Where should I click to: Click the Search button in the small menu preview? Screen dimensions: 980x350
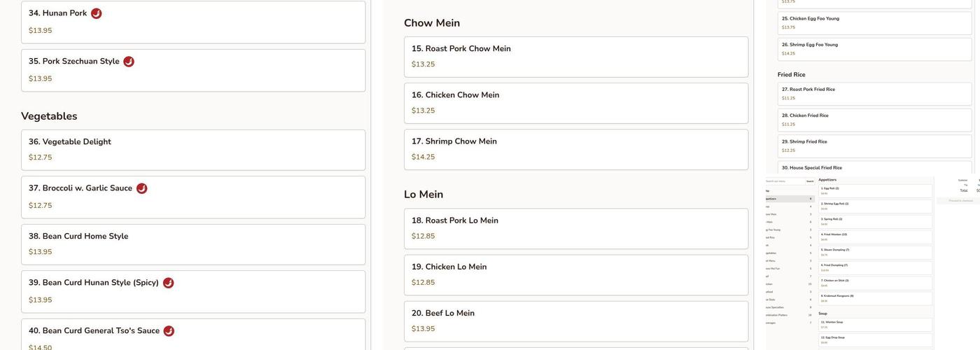point(810,181)
